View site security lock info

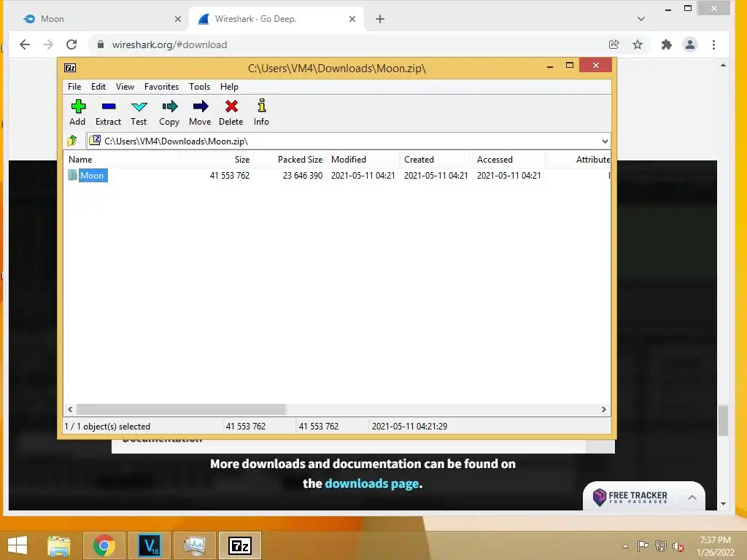tap(101, 44)
